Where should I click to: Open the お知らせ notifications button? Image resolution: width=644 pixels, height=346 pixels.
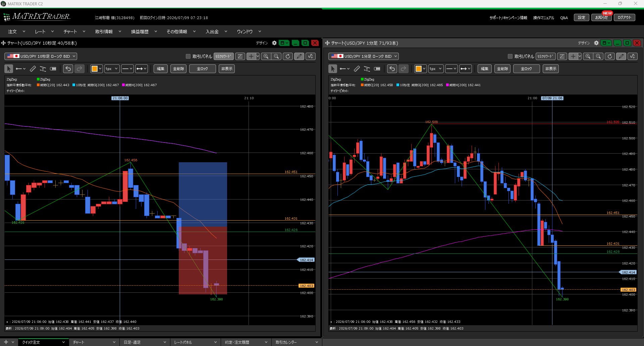pyautogui.click(x=601, y=17)
